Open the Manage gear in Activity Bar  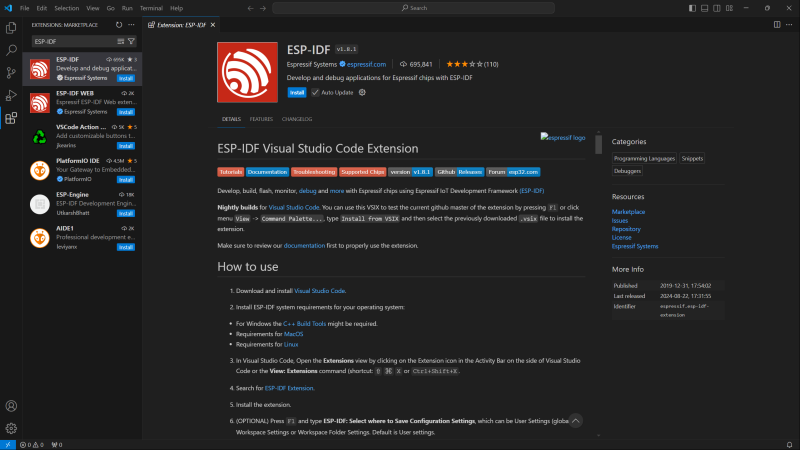pos(11,429)
